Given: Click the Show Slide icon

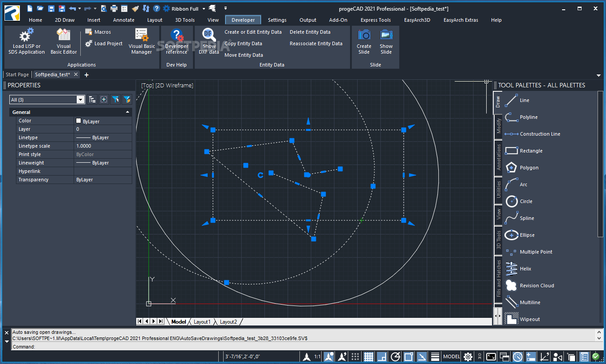Looking at the screenshot, I should (386, 35).
